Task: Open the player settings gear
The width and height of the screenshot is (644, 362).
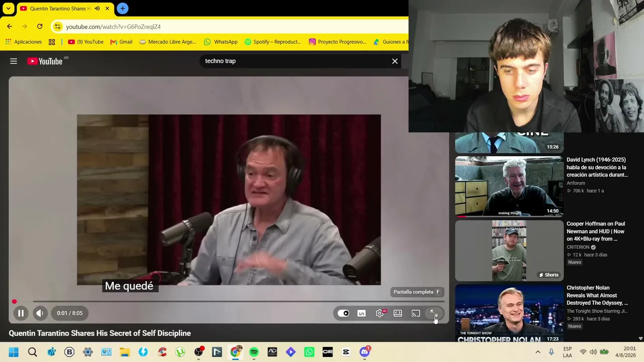Action: click(380, 313)
